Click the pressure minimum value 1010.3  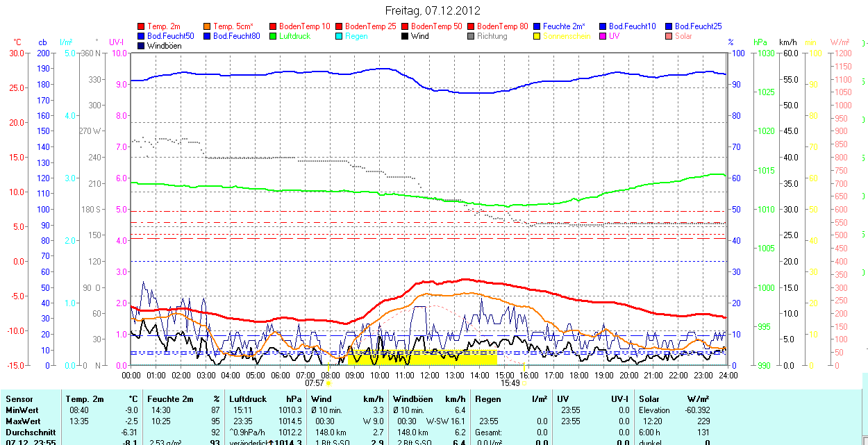coord(290,410)
